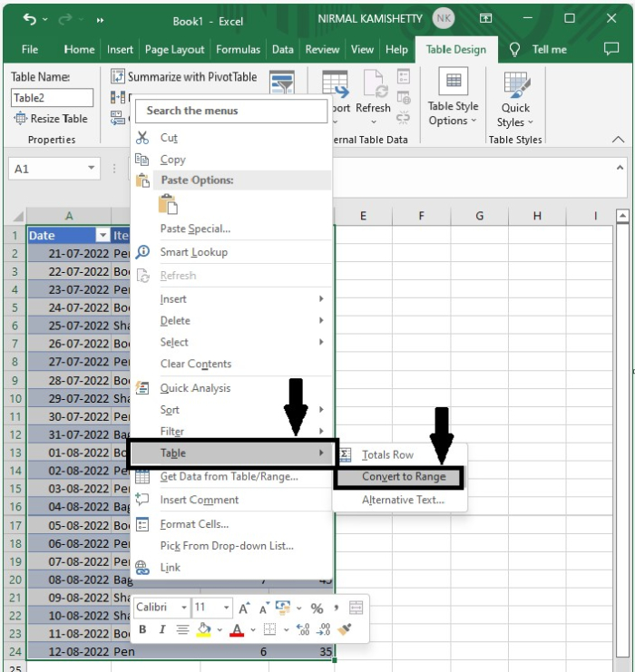Expand the Delete submenu
This screenshot has width=635, height=672.
click(231, 320)
